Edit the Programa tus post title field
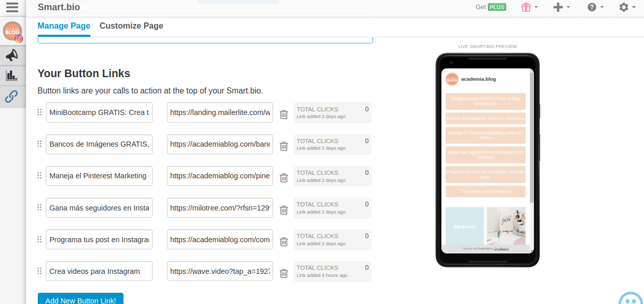This screenshot has height=304, width=644. 99,239
